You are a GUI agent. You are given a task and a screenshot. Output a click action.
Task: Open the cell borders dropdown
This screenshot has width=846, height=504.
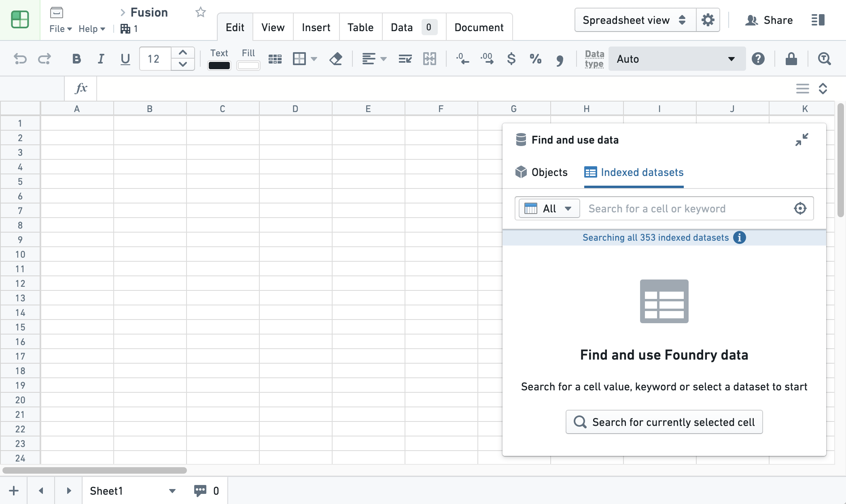click(x=305, y=59)
